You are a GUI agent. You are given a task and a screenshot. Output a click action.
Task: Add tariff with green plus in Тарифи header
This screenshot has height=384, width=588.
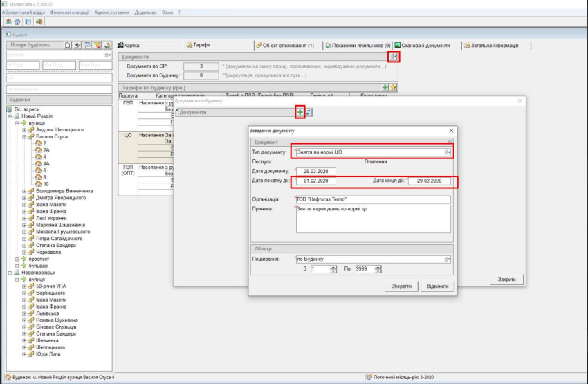click(385, 88)
